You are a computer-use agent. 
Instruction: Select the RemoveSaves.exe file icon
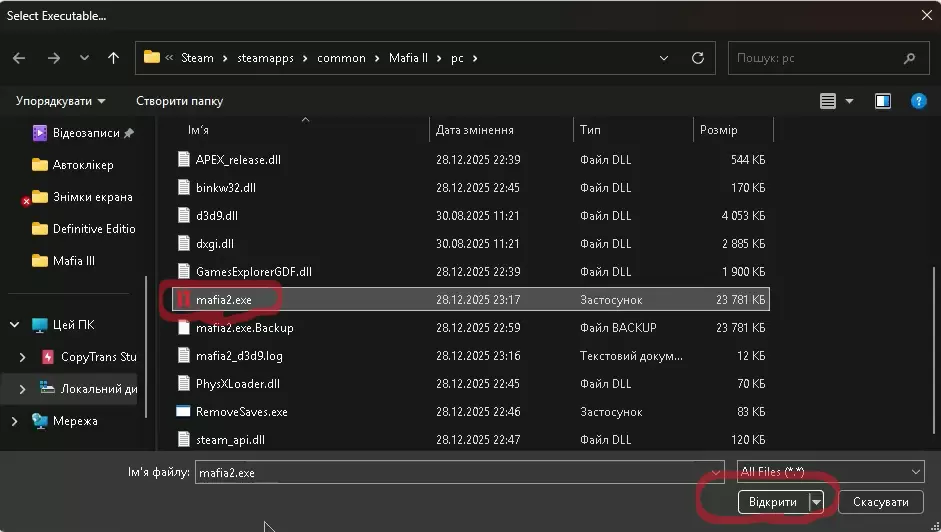[x=183, y=411]
